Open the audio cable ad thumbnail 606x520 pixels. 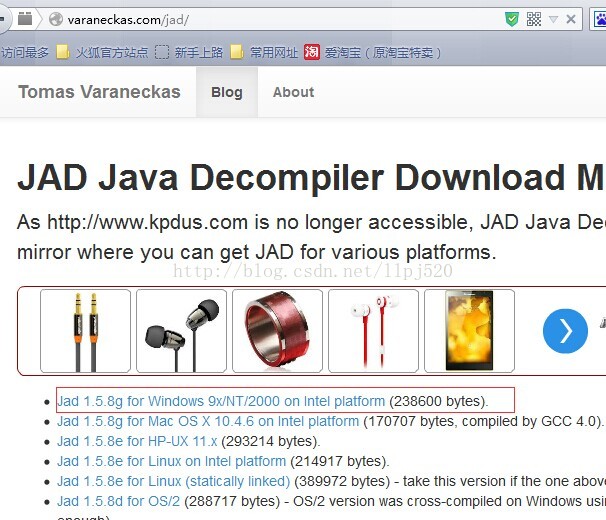(x=85, y=331)
